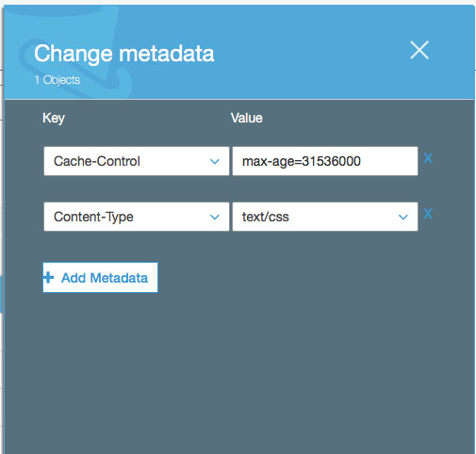Click the plus icon beside Add Metadata
The width and height of the screenshot is (476, 454).
point(48,278)
